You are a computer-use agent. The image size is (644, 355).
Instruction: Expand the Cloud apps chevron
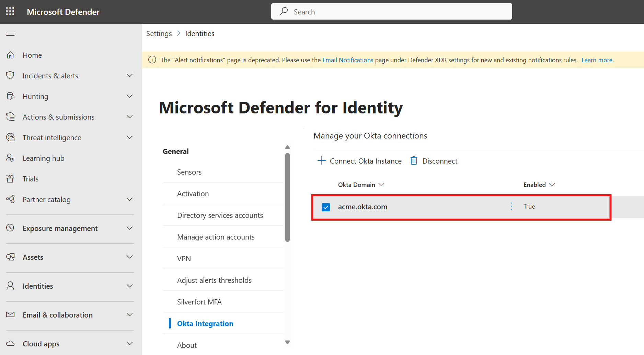coord(129,344)
